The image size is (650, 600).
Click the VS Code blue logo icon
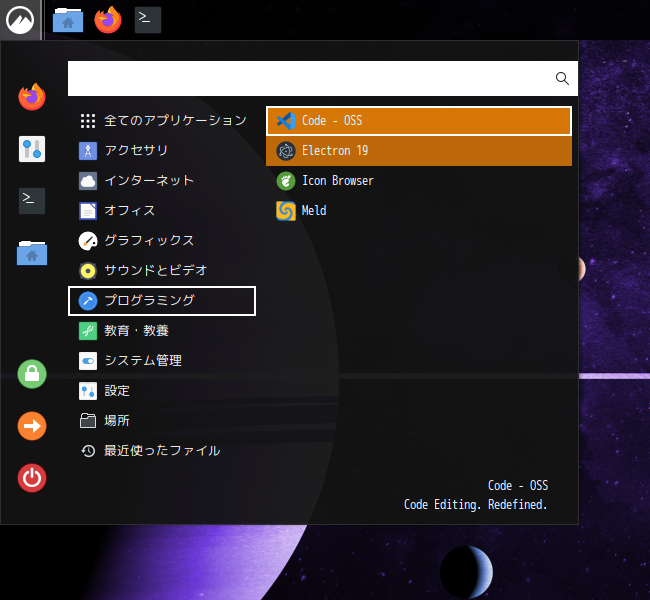click(x=286, y=121)
